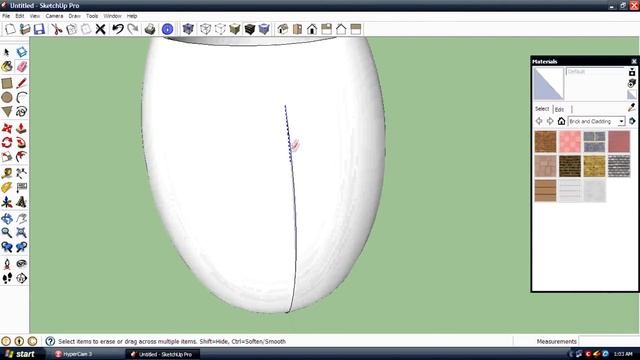Click Create Material button in Materials
This screenshot has height=360, width=640.
coord(632,83)
